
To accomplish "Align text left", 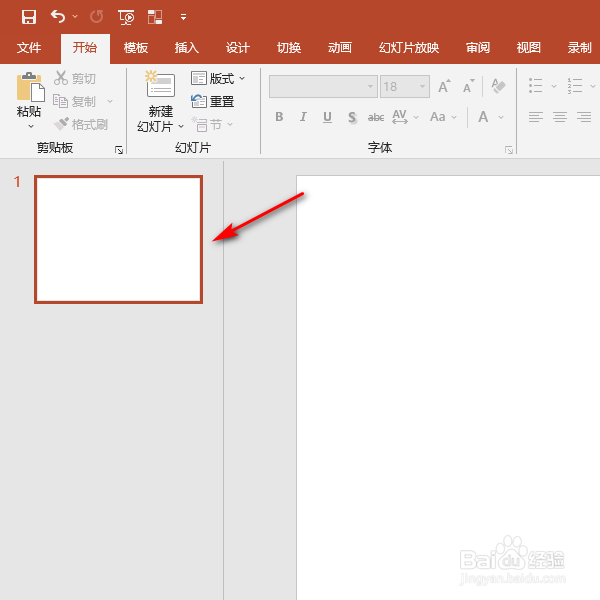I will 536,117.
